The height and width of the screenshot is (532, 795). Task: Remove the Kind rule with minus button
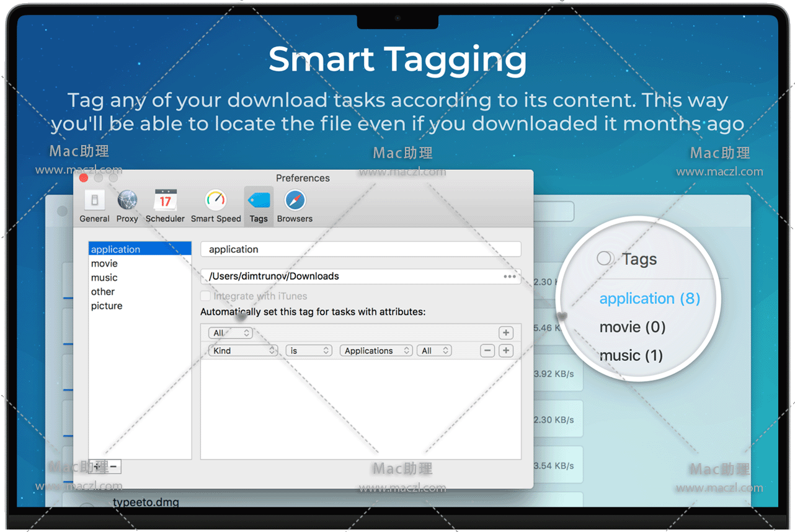[x=488, y=351]
